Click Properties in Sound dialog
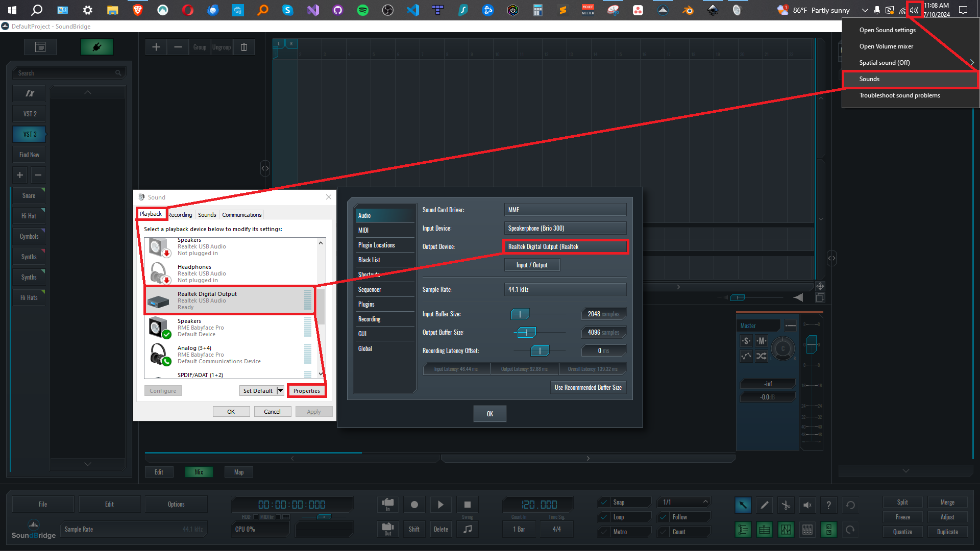The image size is (980, 551). coord(307,391)
